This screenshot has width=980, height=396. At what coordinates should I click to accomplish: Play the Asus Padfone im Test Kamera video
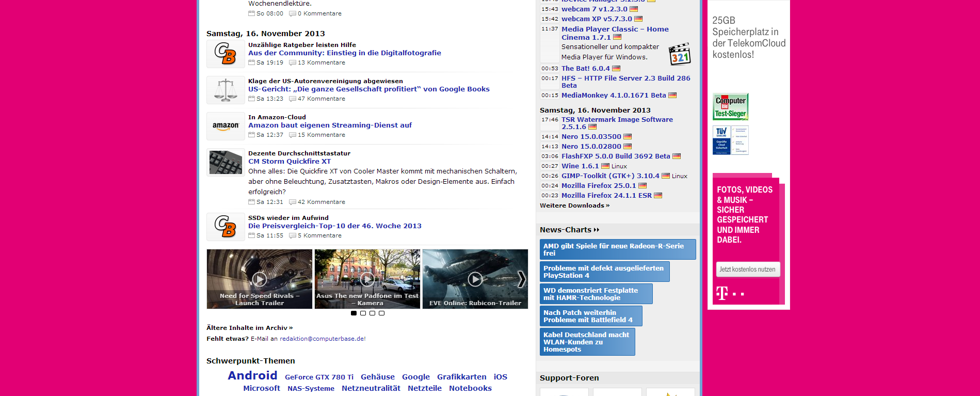[x=367, y=279]
